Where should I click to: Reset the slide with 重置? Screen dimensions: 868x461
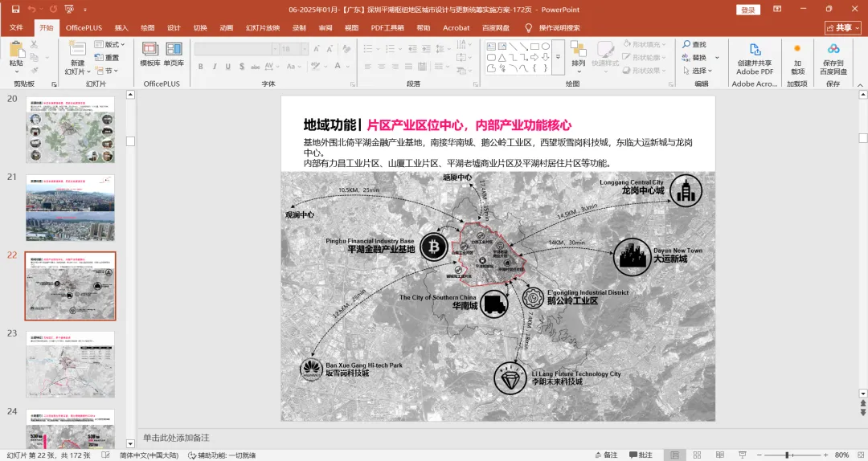pyautogui.click(x=107, y=58)
